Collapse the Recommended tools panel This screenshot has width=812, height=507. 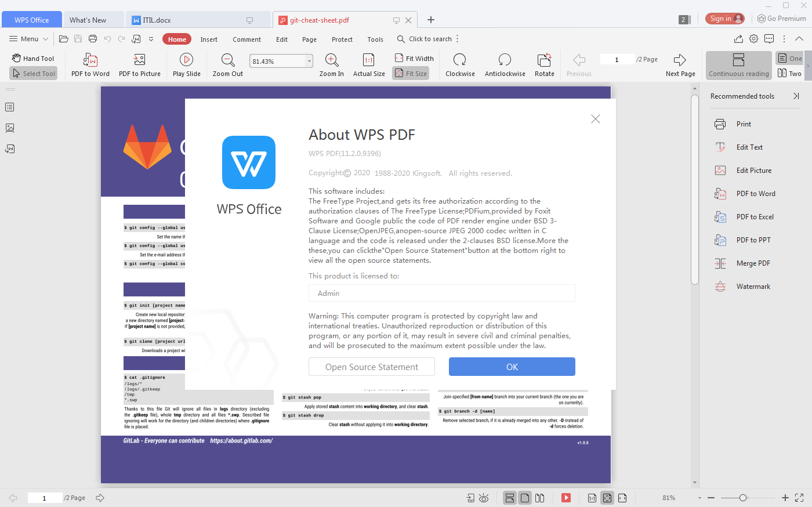(795, 96)
